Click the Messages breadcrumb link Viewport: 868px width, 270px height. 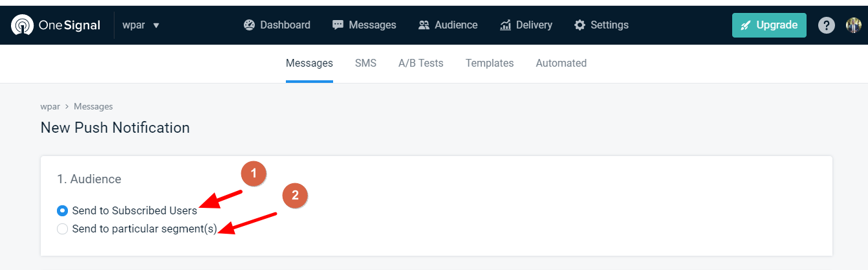coord(93,107)
